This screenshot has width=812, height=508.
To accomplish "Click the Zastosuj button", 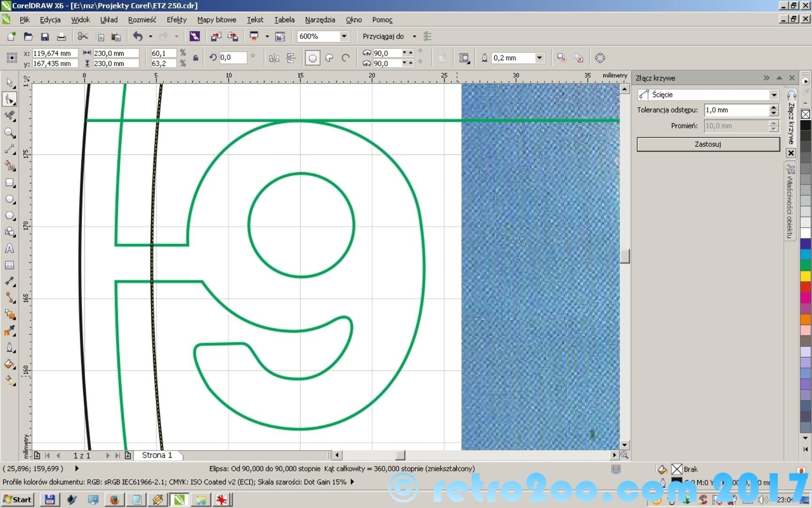I will tap(708, 144).
